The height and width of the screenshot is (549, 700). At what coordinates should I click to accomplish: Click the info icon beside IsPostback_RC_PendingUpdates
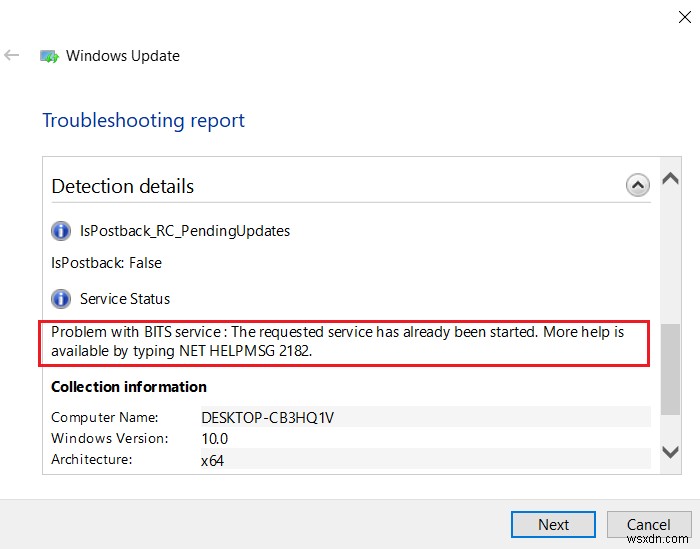tap(61, 231)
